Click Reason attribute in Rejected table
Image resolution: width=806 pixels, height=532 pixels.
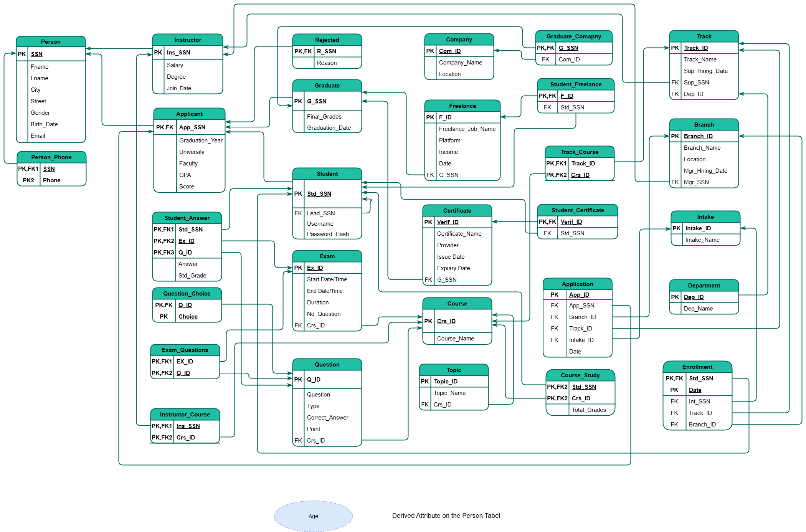pos(327,63)
